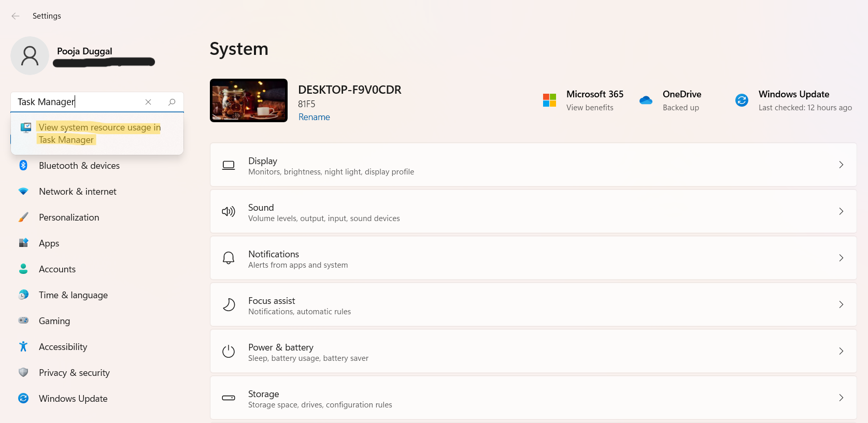Click the Notifications bell icon
Viewport: 868px width, 423px height.
point(229,258)
